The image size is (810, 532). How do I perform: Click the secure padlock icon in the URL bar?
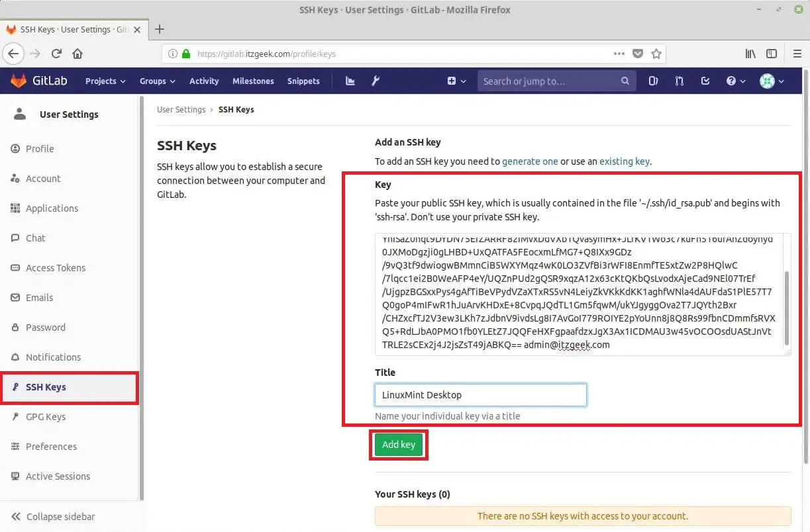pos(186,54)
